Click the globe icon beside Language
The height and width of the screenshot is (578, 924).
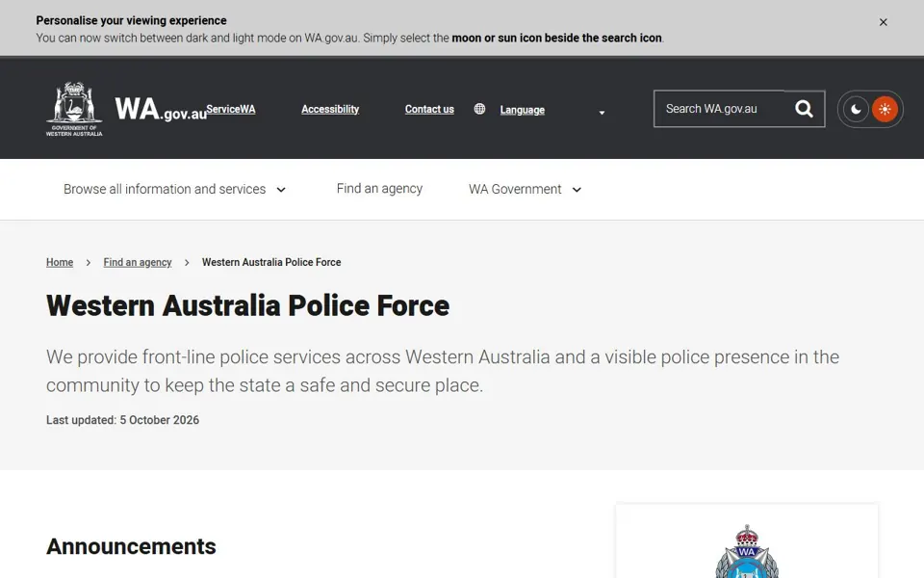click(x=479, y=109)
